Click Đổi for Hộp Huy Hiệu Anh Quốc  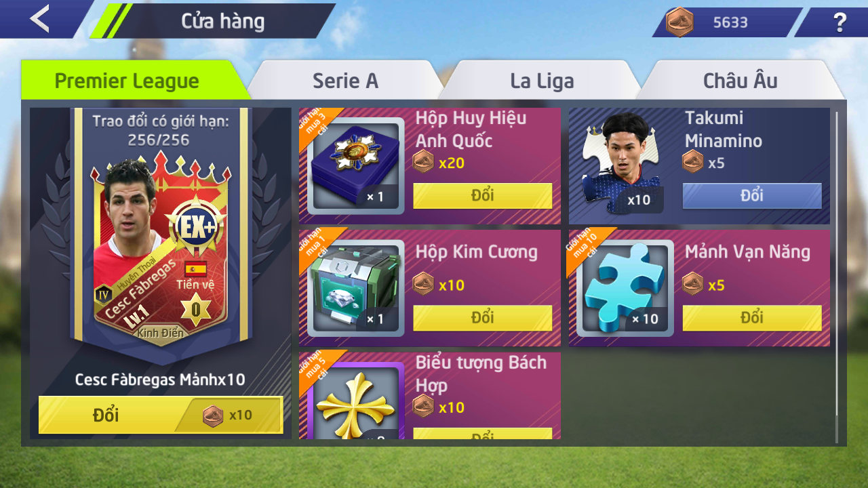point(483,196)
